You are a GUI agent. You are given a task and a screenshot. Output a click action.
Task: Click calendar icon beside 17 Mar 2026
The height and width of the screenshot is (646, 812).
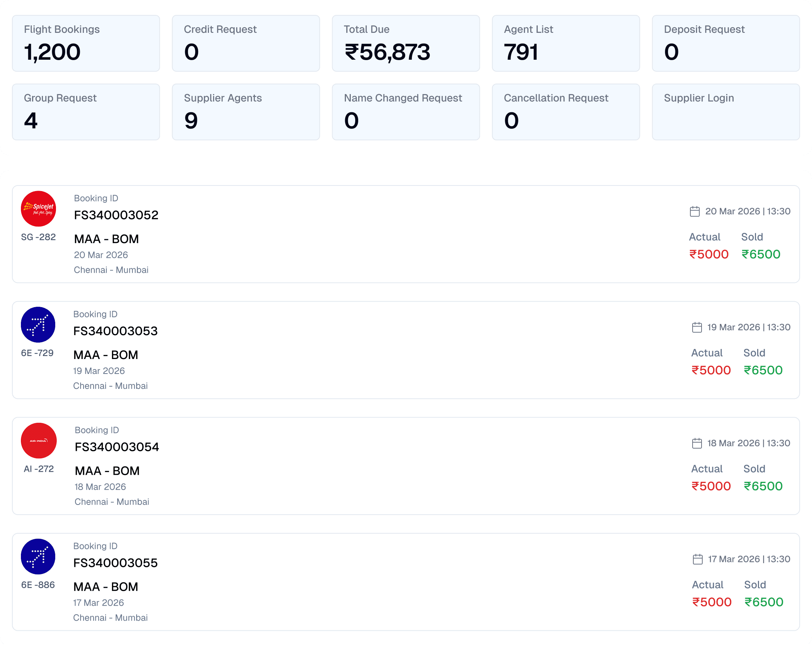click(698, 559)
